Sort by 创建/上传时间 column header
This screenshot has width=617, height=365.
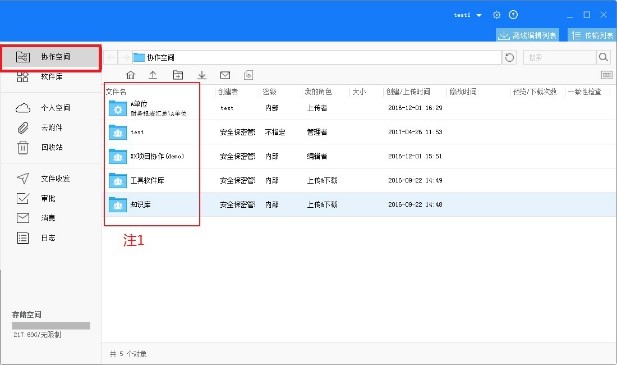tap(408, 92)
